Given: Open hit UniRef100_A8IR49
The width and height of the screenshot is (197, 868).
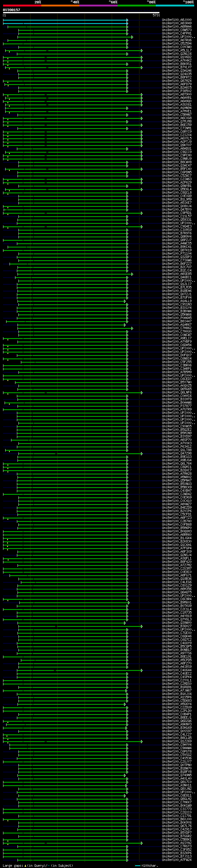Looking at the screenshot, I should click(x=177, y=23).
